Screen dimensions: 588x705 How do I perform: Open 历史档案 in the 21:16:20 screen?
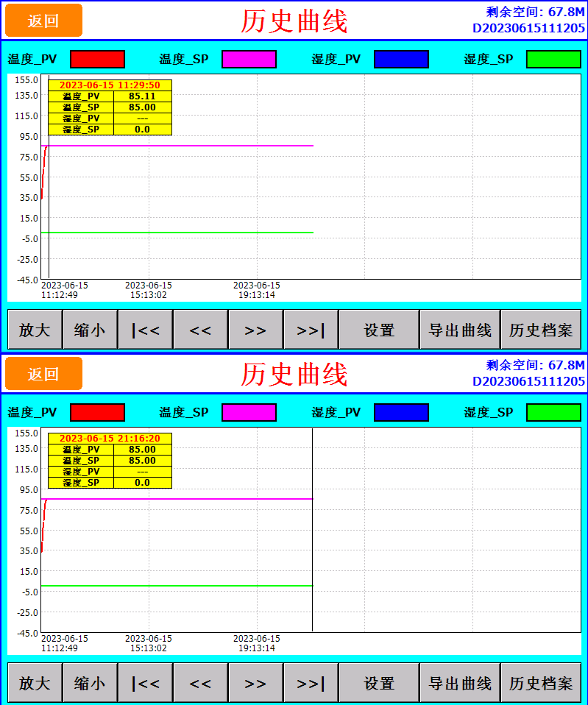(x=541, y=682)
